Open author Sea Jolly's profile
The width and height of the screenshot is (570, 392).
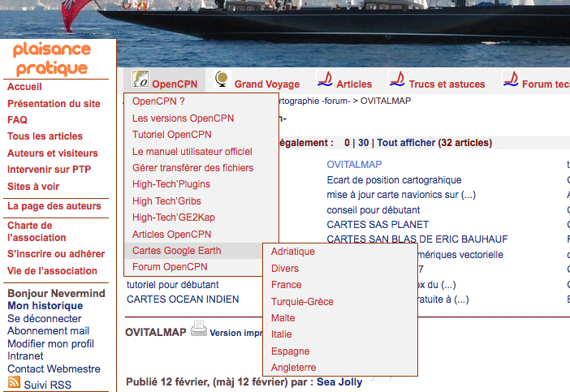coord(339,382)
